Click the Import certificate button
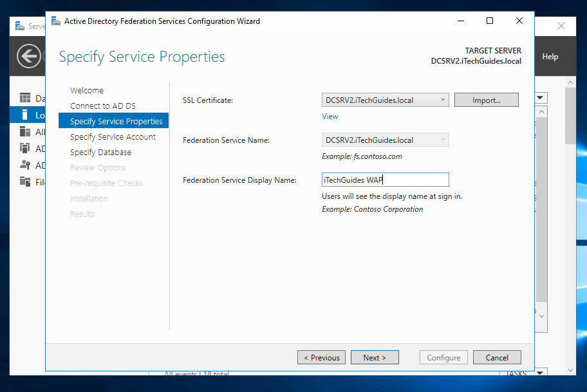The width and height of the screenshot is (587, 392). coord(486,100)
